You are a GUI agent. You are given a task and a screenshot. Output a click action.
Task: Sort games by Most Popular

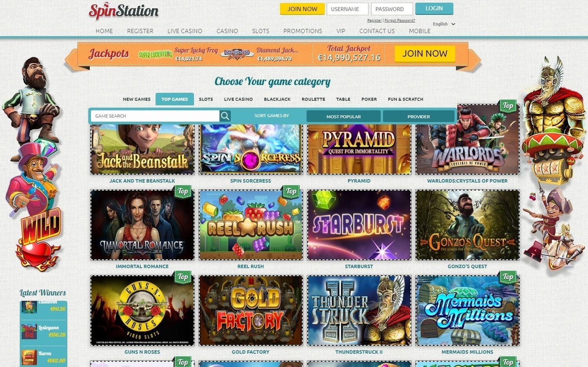343,116
